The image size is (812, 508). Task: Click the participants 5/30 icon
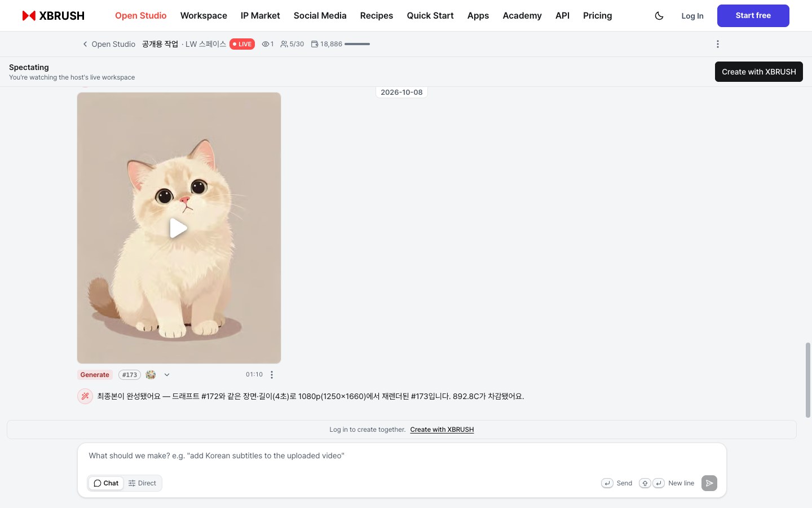tap(284, 44)
